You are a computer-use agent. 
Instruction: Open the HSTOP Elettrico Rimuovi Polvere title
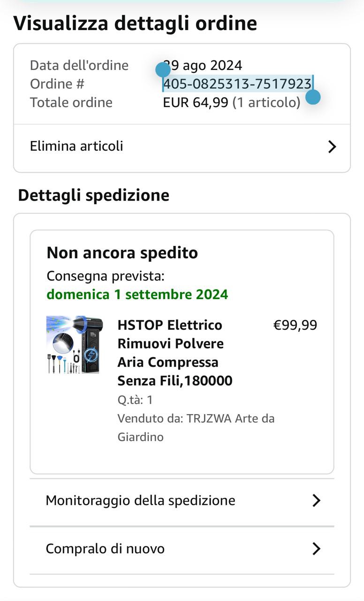pos(175,353)
